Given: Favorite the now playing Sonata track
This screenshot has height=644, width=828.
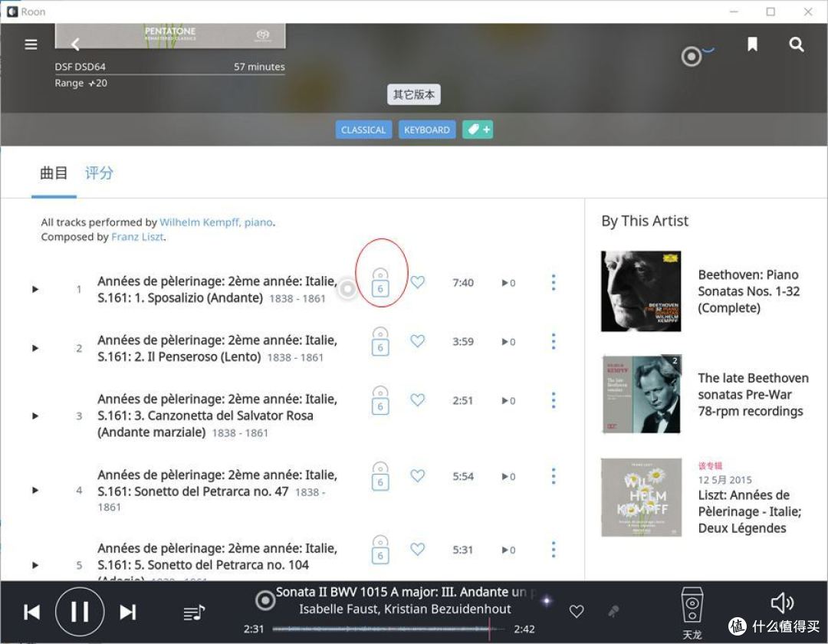Looking at the screenshot, I should 577,611.
